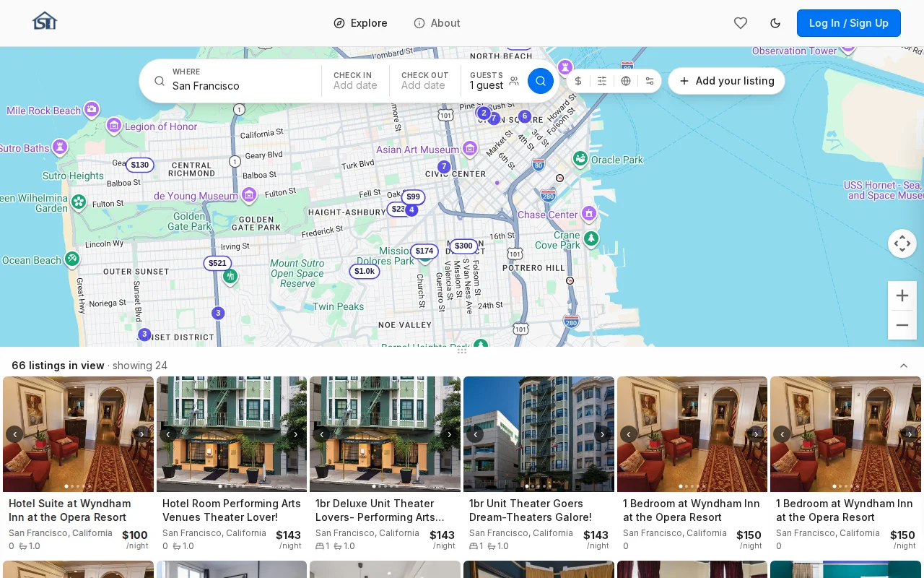The height and width of the screenshot is (578, 924).
Task: Click the 66 listings in view text
Action: [x=58, y=366]
